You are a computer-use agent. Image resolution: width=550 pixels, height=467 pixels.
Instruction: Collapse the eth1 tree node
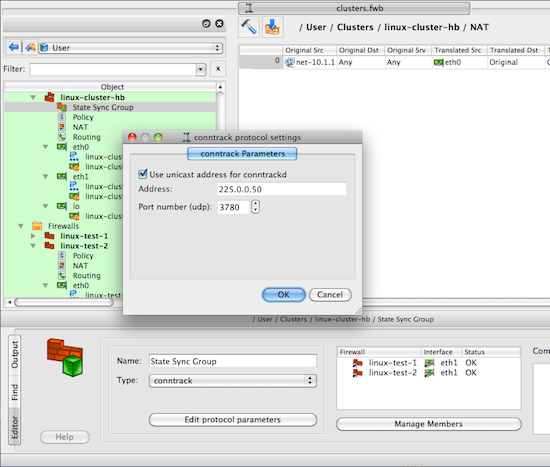(x=46, y=176)
